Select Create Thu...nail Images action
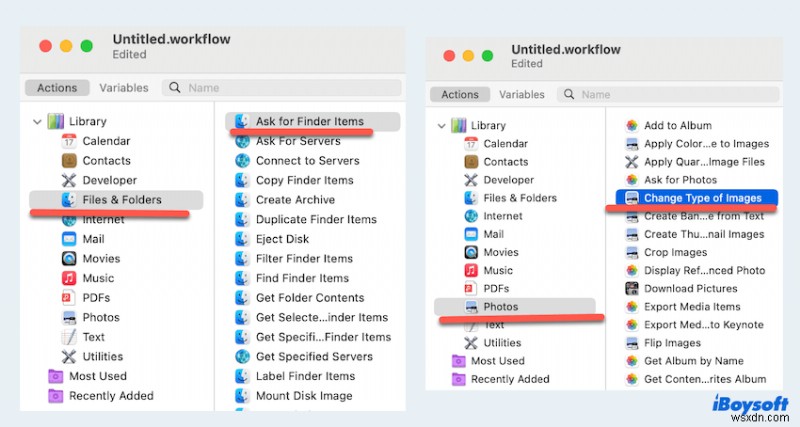Viewport: 800px width, 427px height. pyautogui.click(x=704, y=234)
